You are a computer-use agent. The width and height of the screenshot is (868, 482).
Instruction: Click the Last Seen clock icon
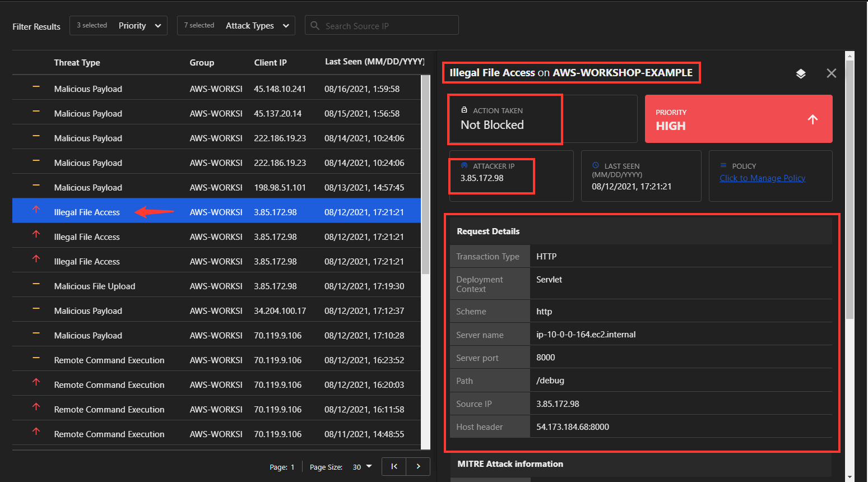(x=596, y=165)
